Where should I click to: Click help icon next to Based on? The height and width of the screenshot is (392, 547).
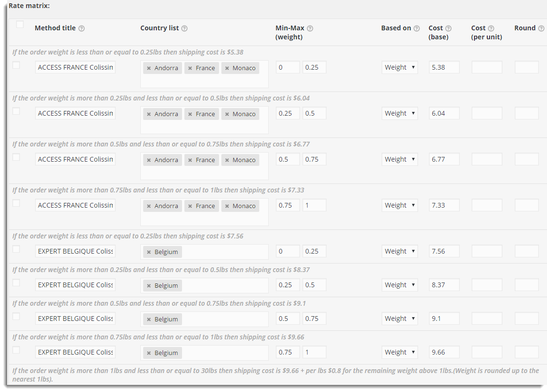click(x=417, y=28)
